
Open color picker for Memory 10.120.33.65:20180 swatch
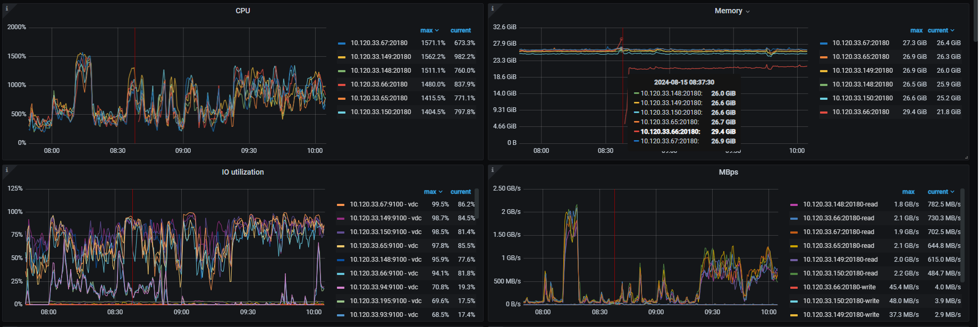pos(824,57)
